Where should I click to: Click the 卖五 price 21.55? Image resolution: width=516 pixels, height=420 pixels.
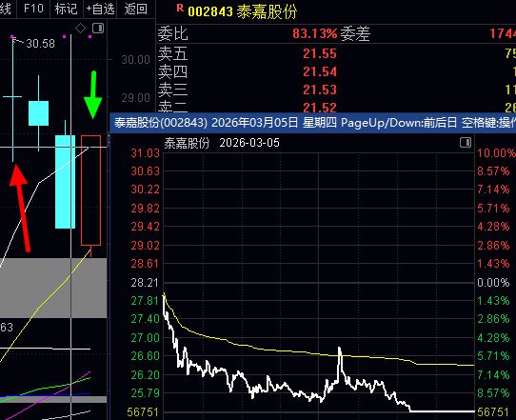320,53
